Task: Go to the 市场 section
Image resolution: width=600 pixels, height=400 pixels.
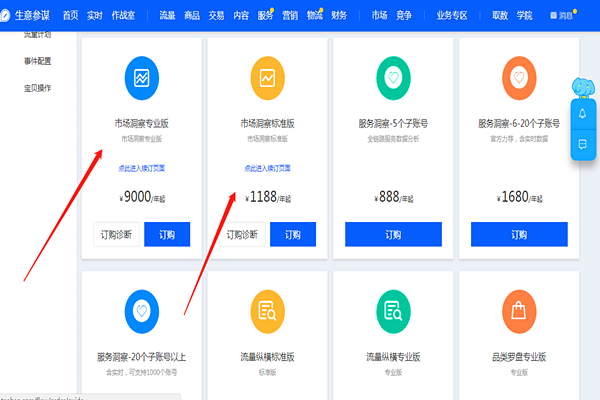Action: 380,15
